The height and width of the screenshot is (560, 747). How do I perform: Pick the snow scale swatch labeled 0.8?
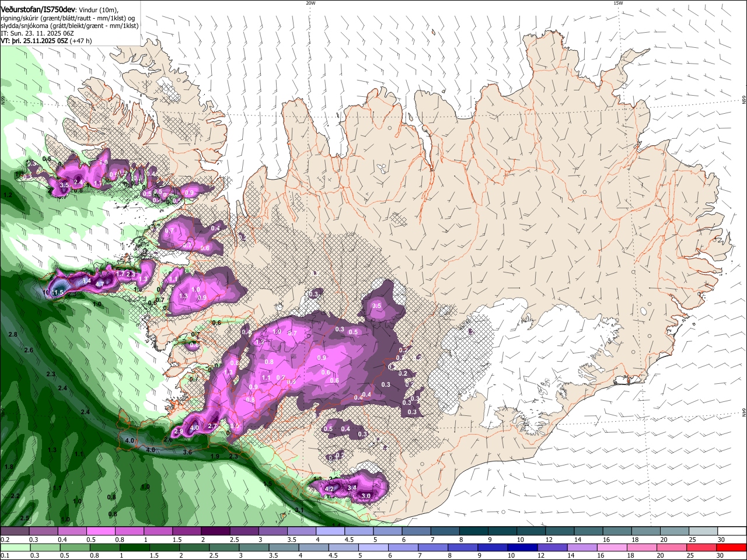pyautogui.click(x=129, y=531)
